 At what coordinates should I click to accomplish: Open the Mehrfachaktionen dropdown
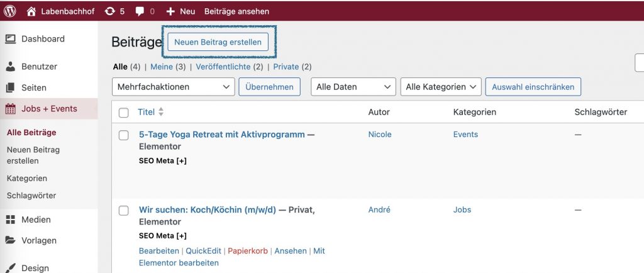[173, 87]
